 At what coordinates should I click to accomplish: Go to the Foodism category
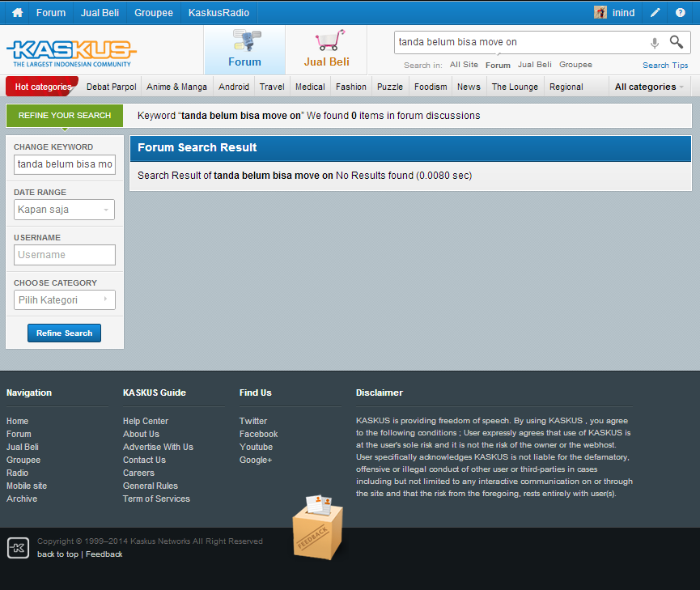[x=431, y=87]
